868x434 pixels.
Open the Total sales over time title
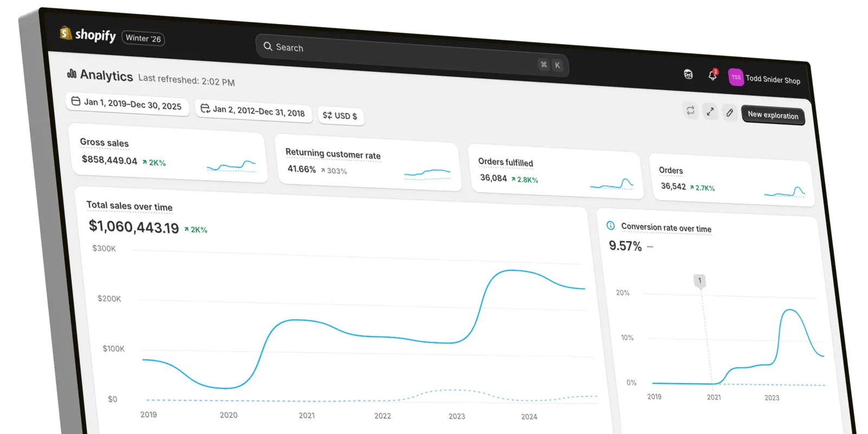click(129, 206)
